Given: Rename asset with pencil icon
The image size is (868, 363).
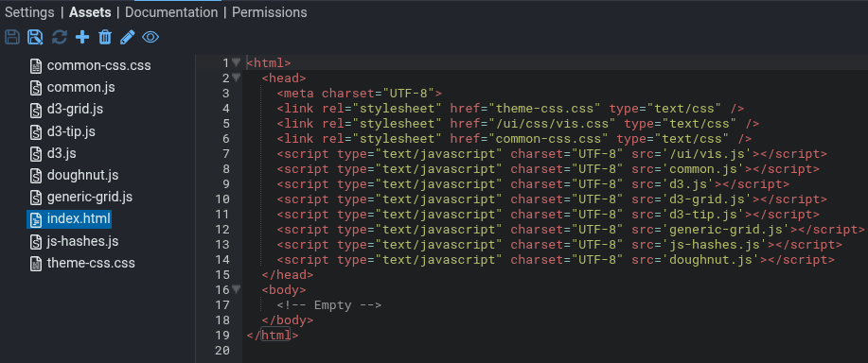Looking at the screenshot, I should pos(128,37).
